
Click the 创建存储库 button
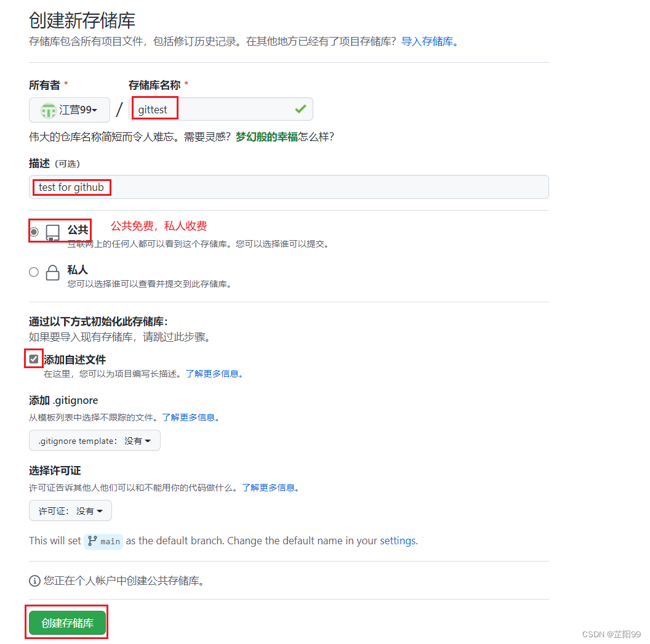pos(67,622)
